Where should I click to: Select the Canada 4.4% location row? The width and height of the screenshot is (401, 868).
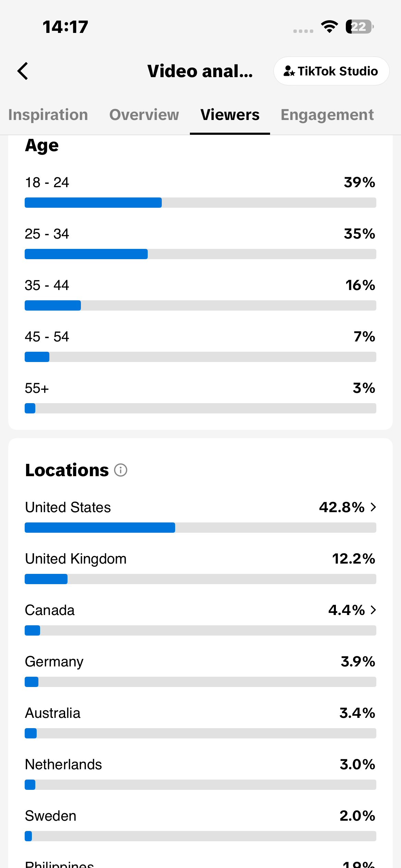click(x=200, y=619)
